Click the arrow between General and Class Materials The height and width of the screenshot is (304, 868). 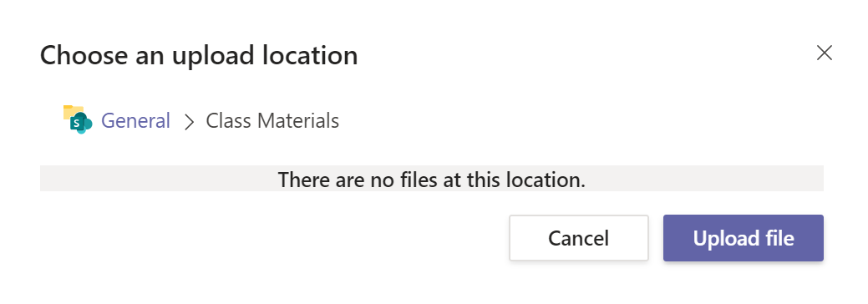[x=190, y=122]
